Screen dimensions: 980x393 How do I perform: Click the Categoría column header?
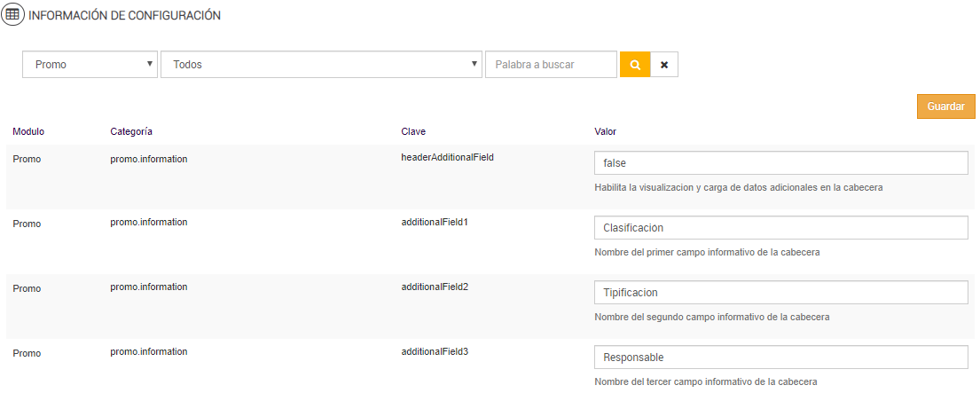click(131, 131)
